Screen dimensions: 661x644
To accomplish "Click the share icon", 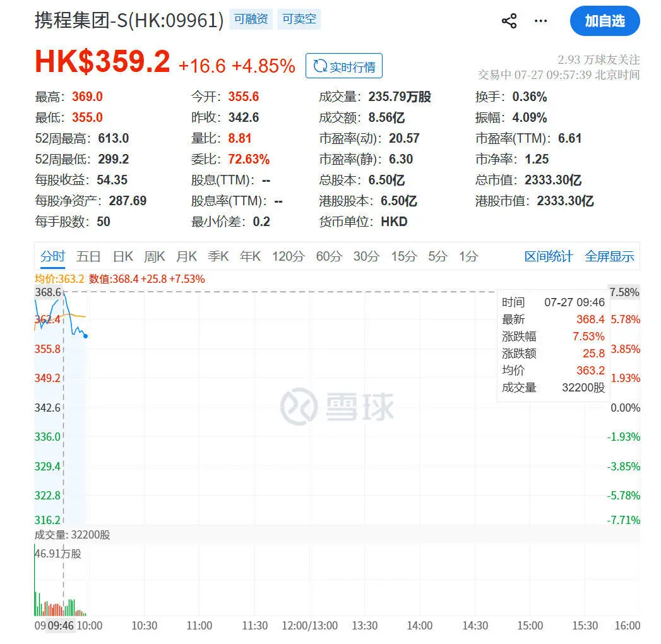I will pos(509,21).
